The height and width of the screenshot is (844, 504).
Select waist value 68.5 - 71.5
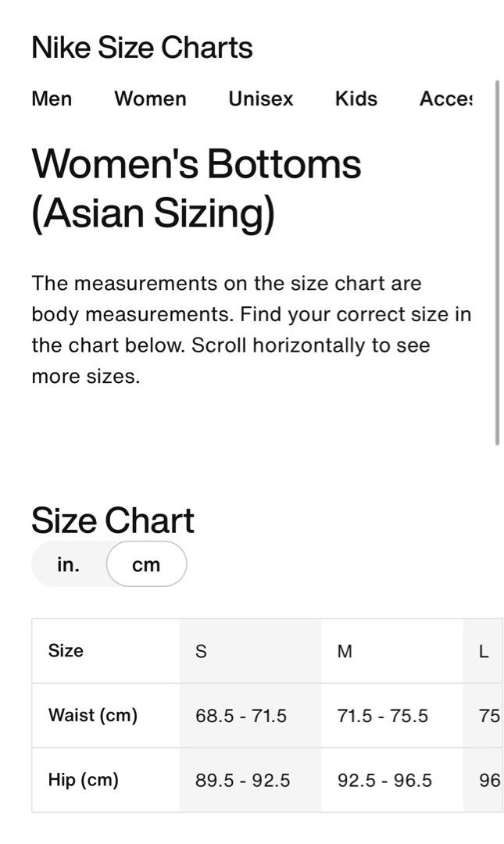pyautogui.click(x=241, y=716)
